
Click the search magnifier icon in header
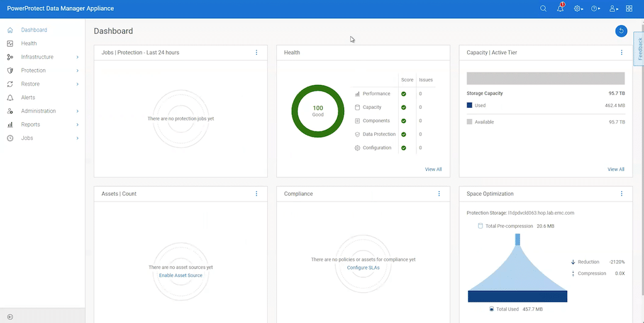coord(543,9)
